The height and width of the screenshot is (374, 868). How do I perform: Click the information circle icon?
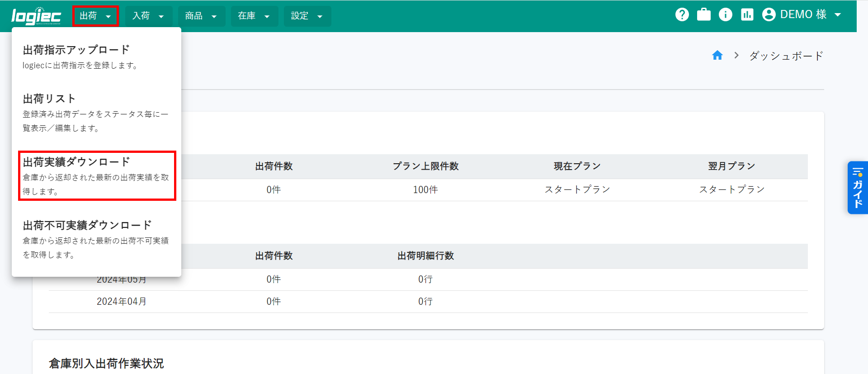pos(725,14)
